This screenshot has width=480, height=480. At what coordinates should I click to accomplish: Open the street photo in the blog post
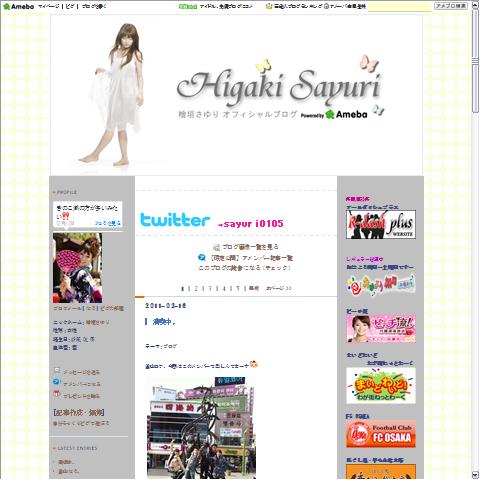(x=201, y=428)
